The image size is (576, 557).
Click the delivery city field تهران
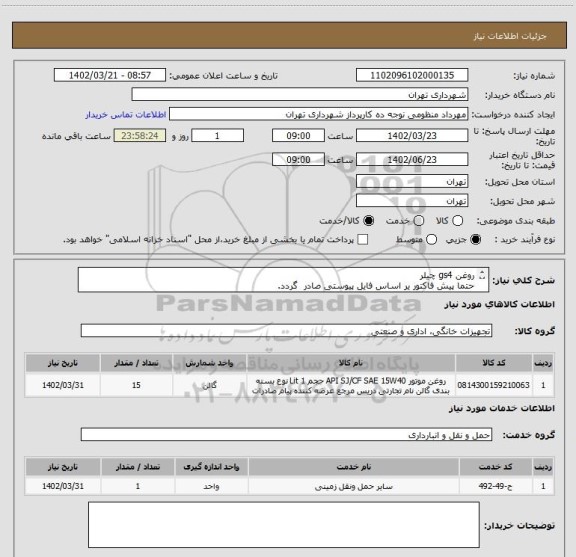[x=412, y=201]
